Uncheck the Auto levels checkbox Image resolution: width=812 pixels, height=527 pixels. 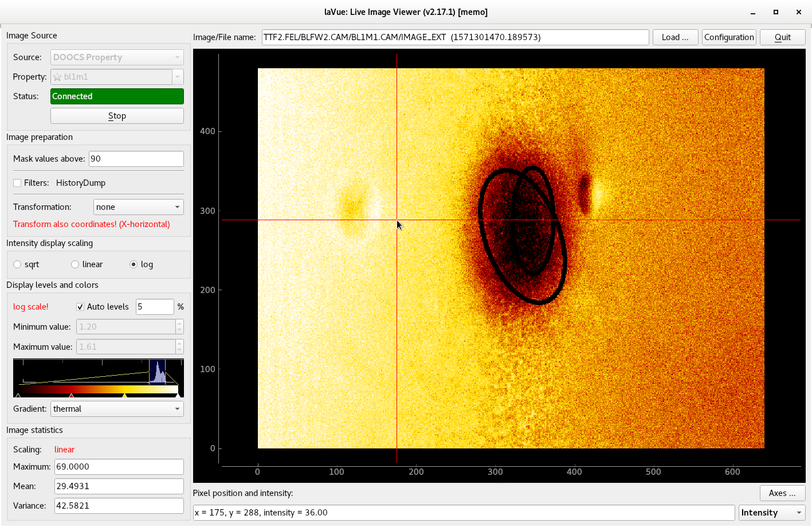(80, 307)
